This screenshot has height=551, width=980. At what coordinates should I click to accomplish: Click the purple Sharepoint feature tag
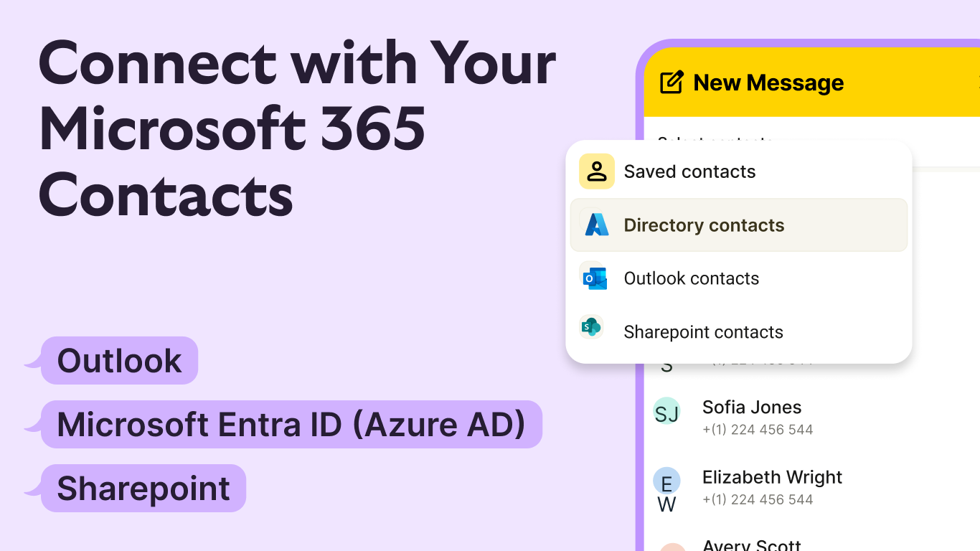point(143,489)
